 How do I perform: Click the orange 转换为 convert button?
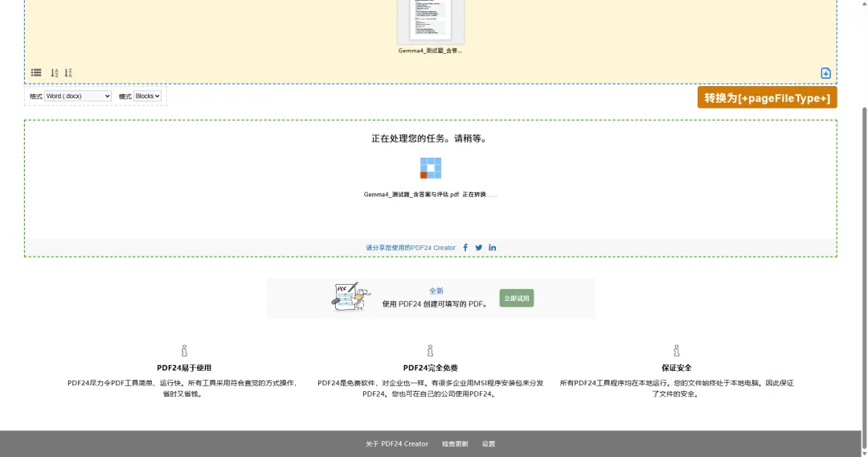point(767,97)
